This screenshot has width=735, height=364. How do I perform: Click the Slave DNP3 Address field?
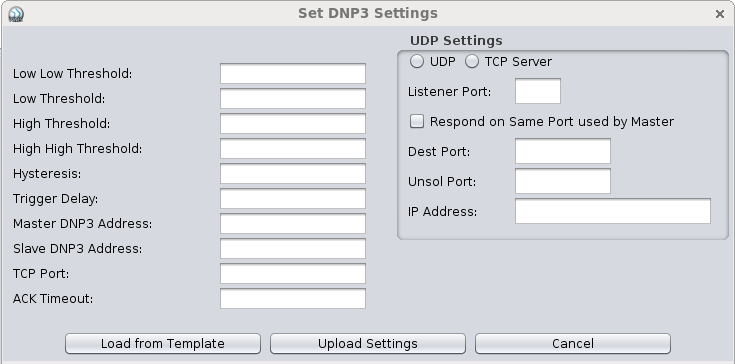(293, 249)
